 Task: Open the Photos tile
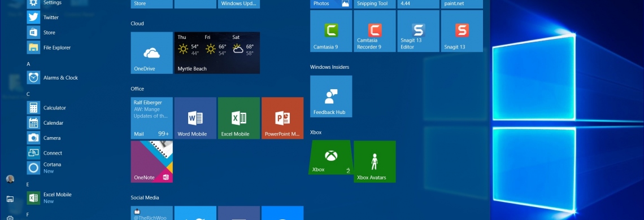click(331, 4)
